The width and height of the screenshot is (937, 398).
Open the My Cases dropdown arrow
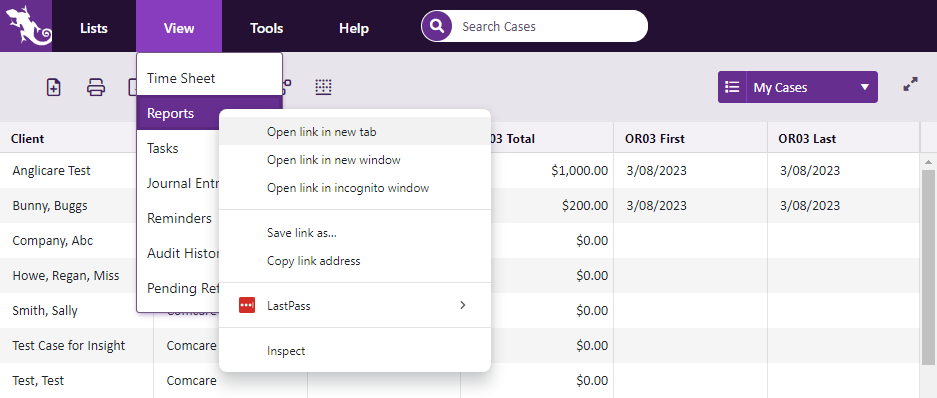[865, 87]
